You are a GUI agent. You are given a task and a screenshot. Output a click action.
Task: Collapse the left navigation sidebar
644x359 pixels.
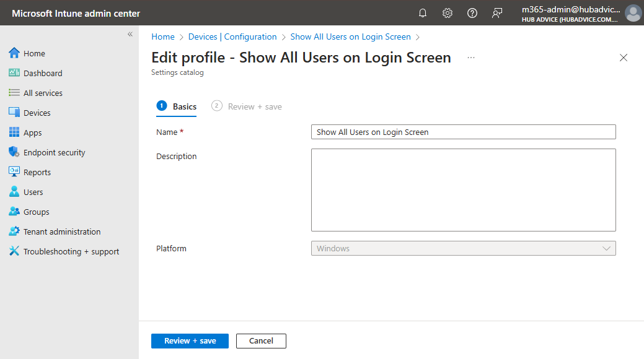click(130, 34)
